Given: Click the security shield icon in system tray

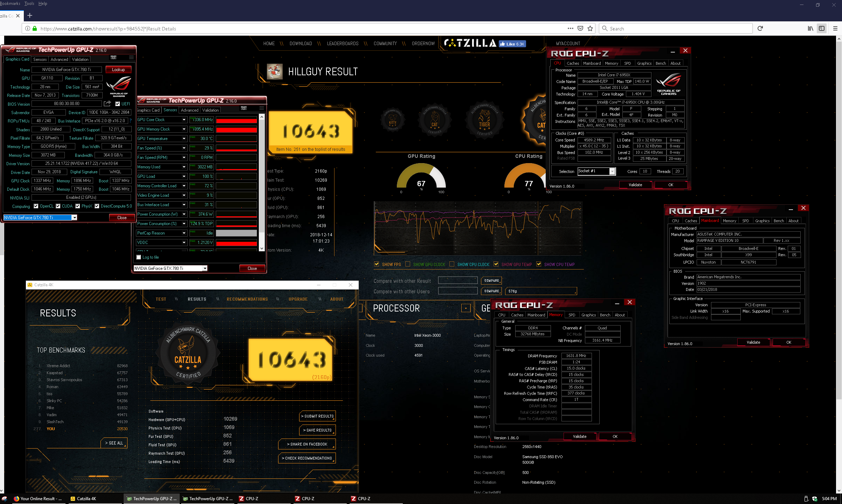Looking at the screenshot, I should (x=815, y=499).
